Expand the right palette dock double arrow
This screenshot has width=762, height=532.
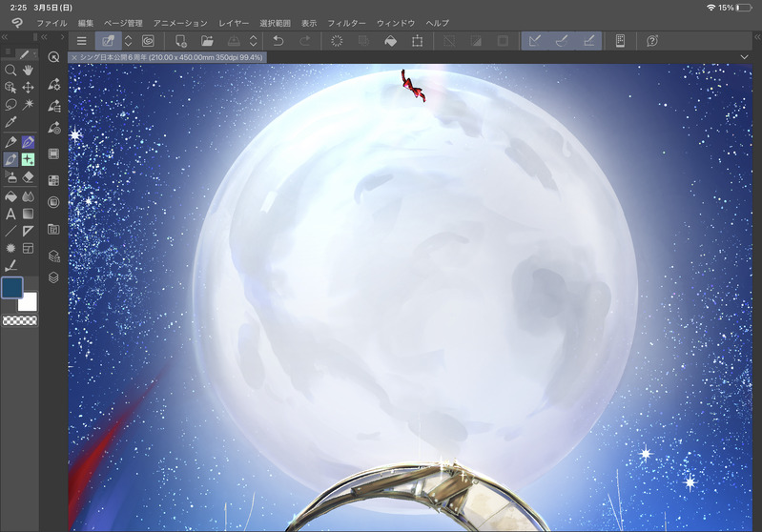coord(757,37)
